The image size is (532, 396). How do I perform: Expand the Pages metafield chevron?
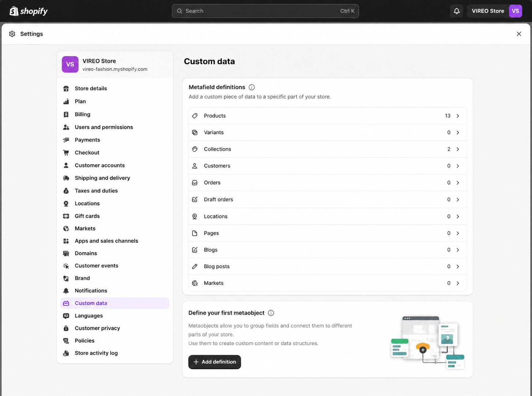click(458, 233)
